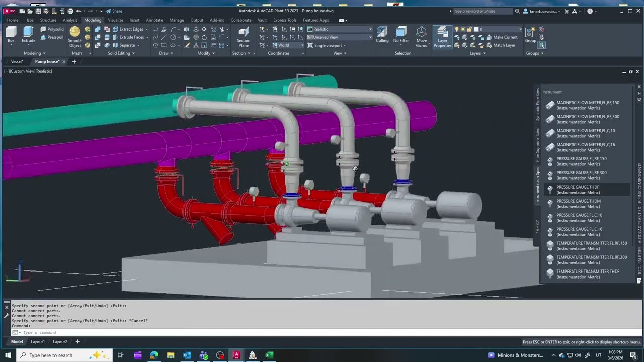This screenshot has width=644, height=362.
Task: Toggle group selection icon in Groups panel
Action: click(541, 45)
